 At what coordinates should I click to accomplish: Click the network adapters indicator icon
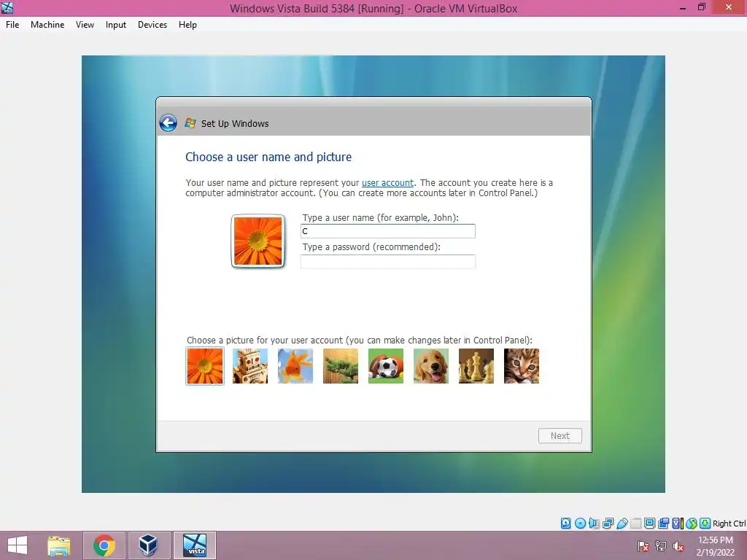608,524
